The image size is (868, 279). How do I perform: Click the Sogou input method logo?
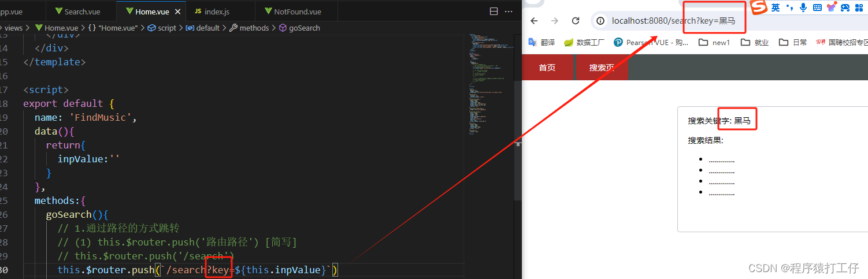tap(758, 7)
